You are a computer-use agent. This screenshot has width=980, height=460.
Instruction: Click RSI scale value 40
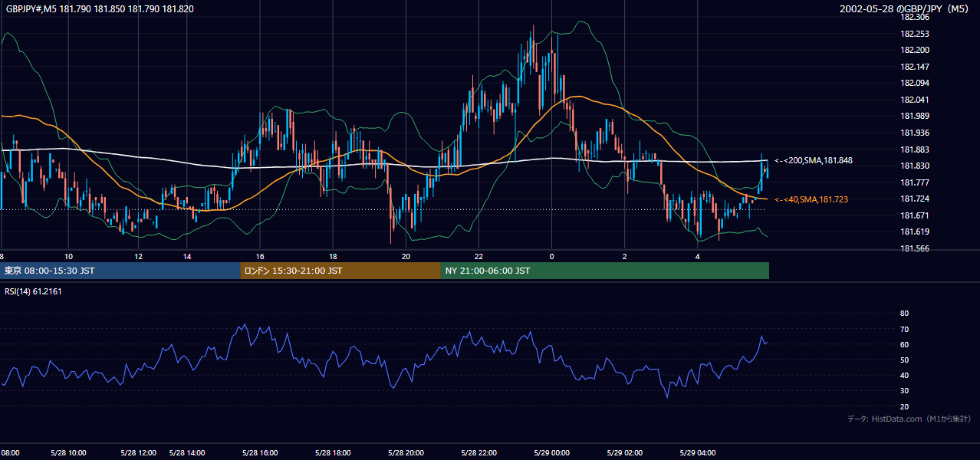click(x=904, y=375)
